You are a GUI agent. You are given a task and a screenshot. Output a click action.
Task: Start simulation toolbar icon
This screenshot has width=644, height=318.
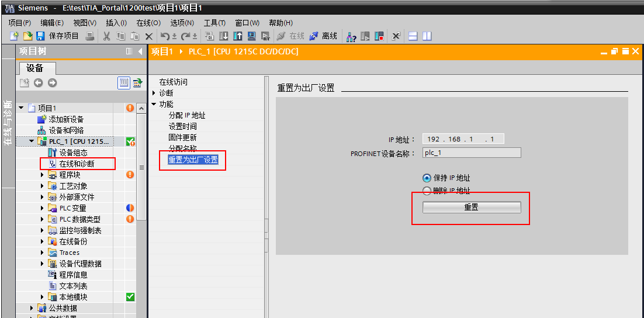pyautogui.click(x=252, y=36)
